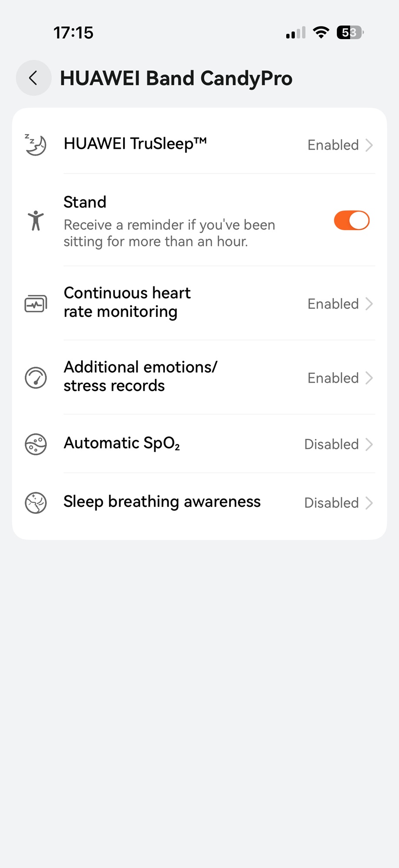The width and height of the screenshot is (399, 868).
Task: Expand TruSleep settings chevron
Action: (x=369, y=145)
